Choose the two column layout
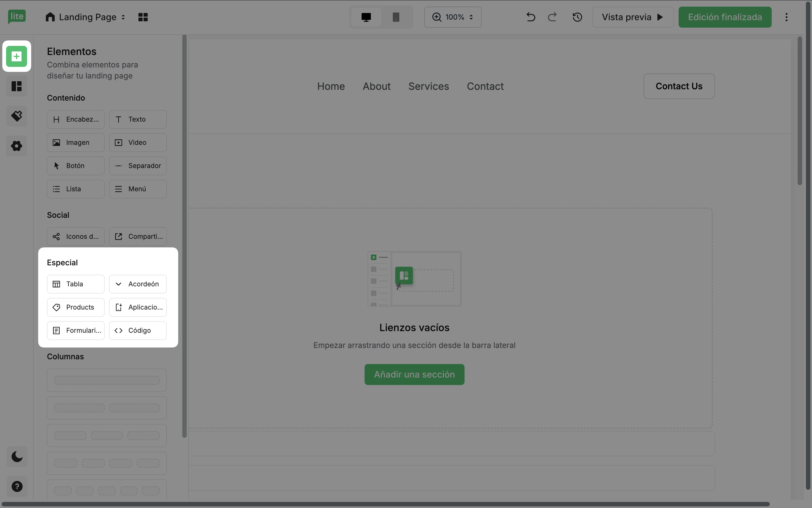The height and width of the screenshot is (508, 812). click(x=107, y=408)
